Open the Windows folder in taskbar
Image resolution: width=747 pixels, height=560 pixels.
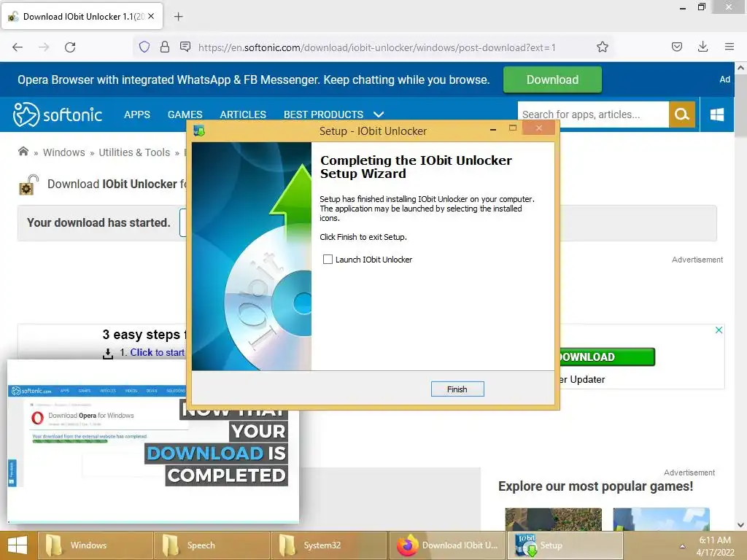point(96,545)
